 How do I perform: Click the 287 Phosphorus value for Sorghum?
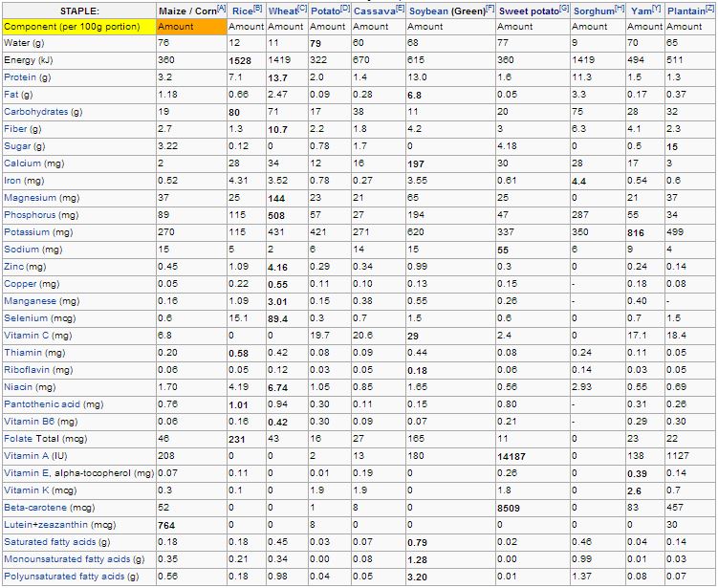click(580, 215)
